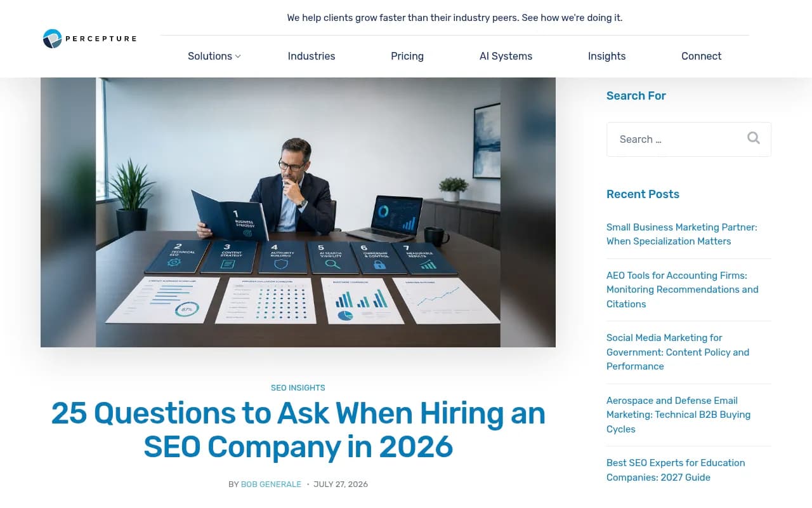The width and height of the screenshot is (812, 508).
Task: Click the July 27, 2026 date
Action: pos(341,484)
